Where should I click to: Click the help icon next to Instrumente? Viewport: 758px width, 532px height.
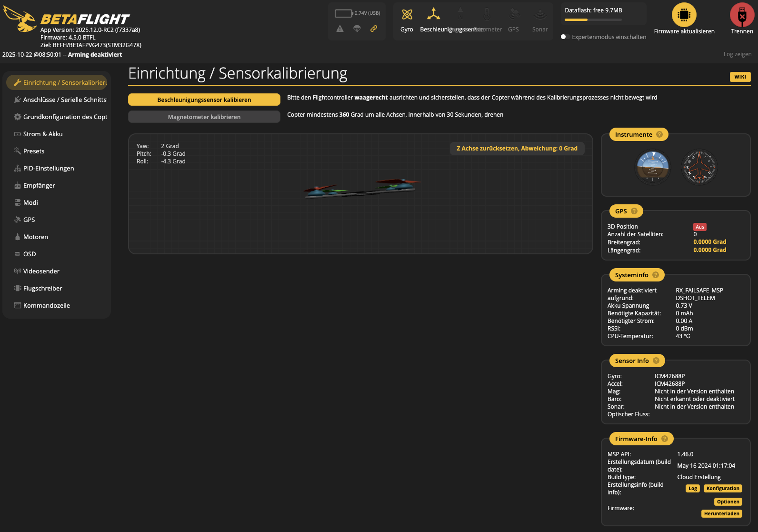[x=659, y=134]
